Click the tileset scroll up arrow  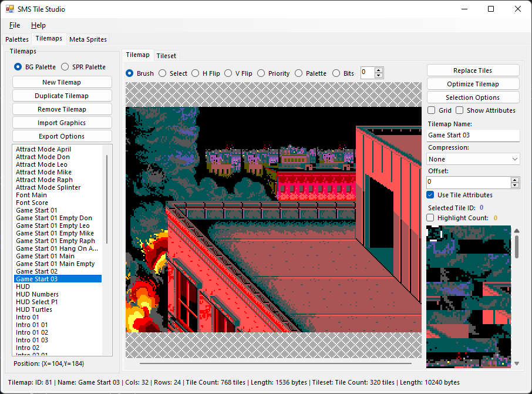coord(517,231)
